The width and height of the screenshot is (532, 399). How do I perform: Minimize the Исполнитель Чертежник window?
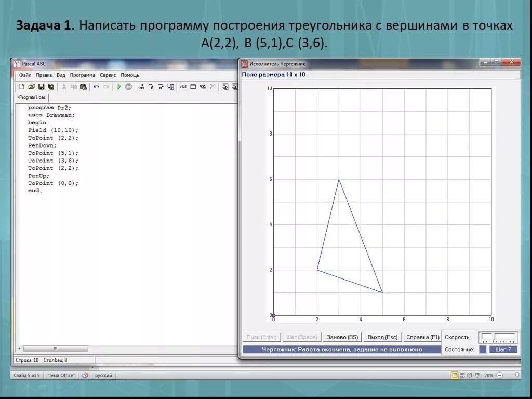click(485, 62)
